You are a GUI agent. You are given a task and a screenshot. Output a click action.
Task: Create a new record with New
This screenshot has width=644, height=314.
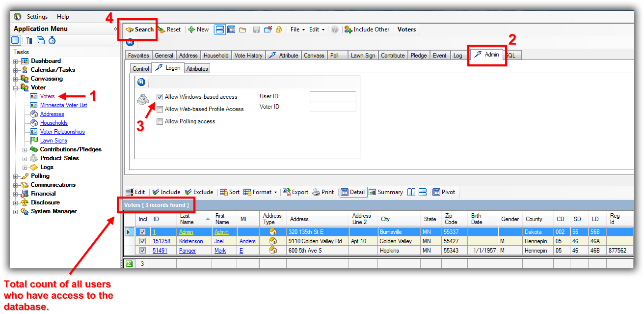pyautogui.click(x=198, y=29)
